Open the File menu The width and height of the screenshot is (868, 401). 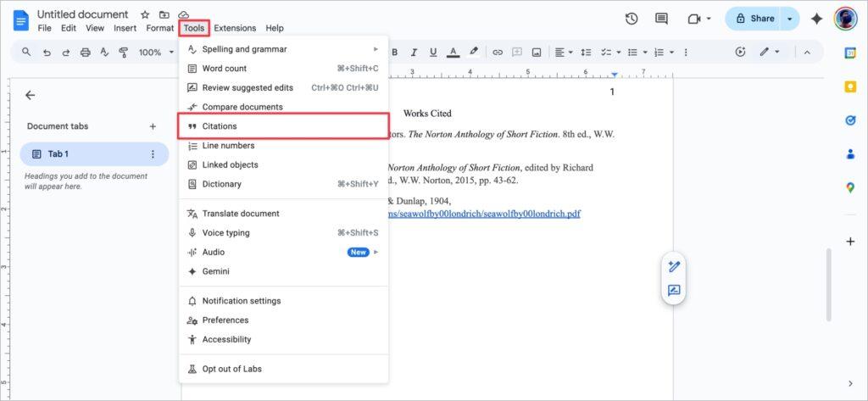pyautogui.click(x=44, y=28)
